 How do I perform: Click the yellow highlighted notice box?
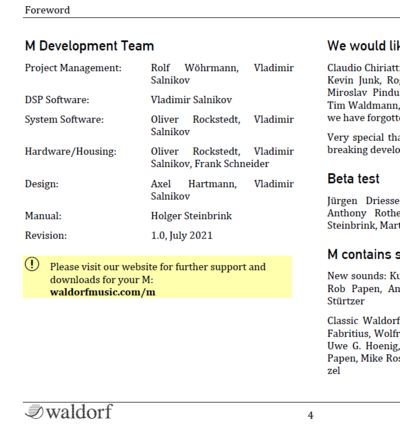(158, 277)
